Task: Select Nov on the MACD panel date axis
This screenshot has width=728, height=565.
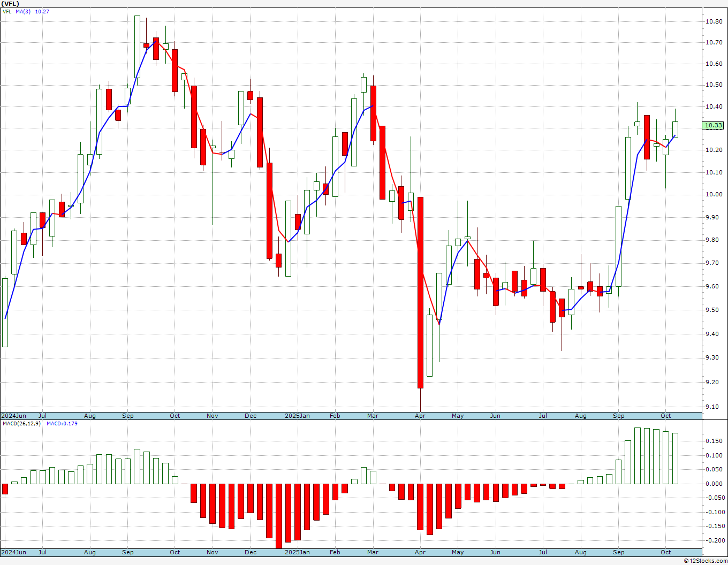Action: pos(213,552)
